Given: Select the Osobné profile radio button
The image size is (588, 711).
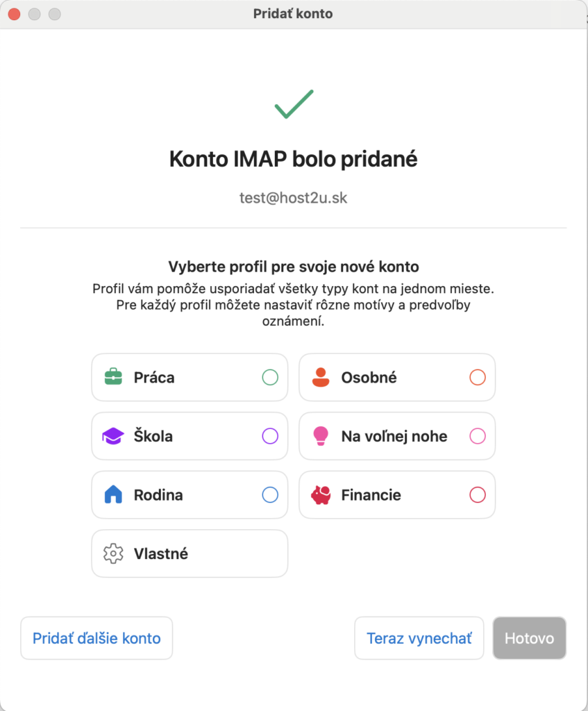Looking at the screenshot, I should click(478, 377).
